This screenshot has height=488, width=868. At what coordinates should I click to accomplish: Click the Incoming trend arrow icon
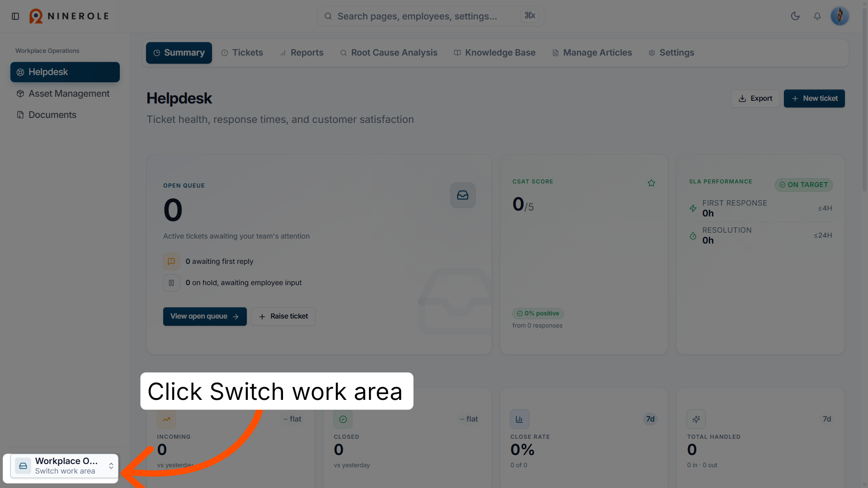click(x=166, y=419)
